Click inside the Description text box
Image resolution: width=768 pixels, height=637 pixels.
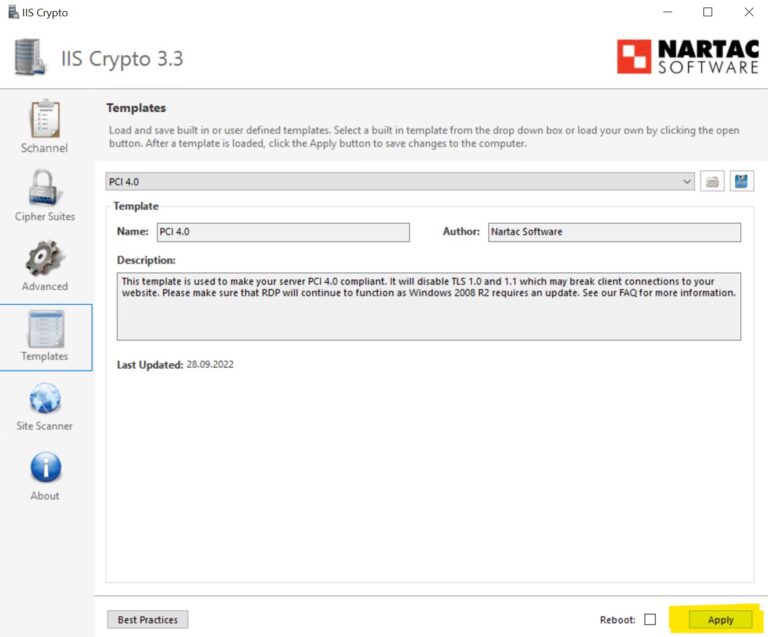tap(429, 306)
